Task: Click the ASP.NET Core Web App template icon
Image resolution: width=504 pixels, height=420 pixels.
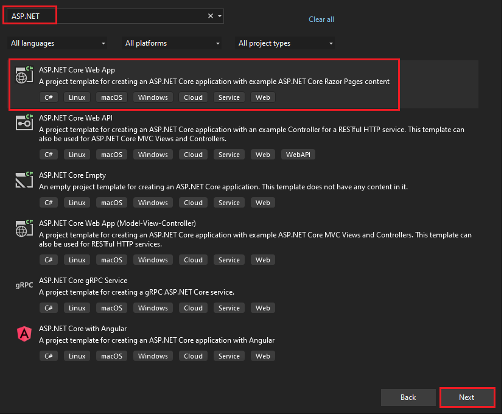Action: (24, 75)
